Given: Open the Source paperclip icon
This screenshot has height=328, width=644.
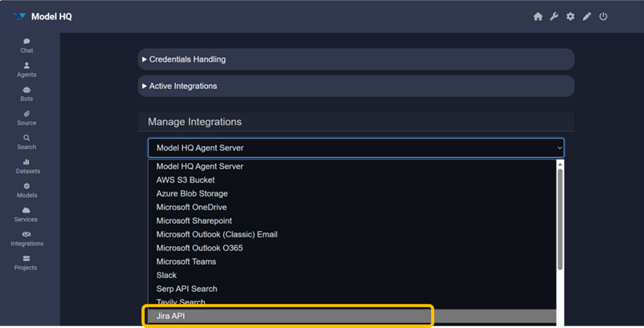Looking at the screenshot, I should [26, 114].
